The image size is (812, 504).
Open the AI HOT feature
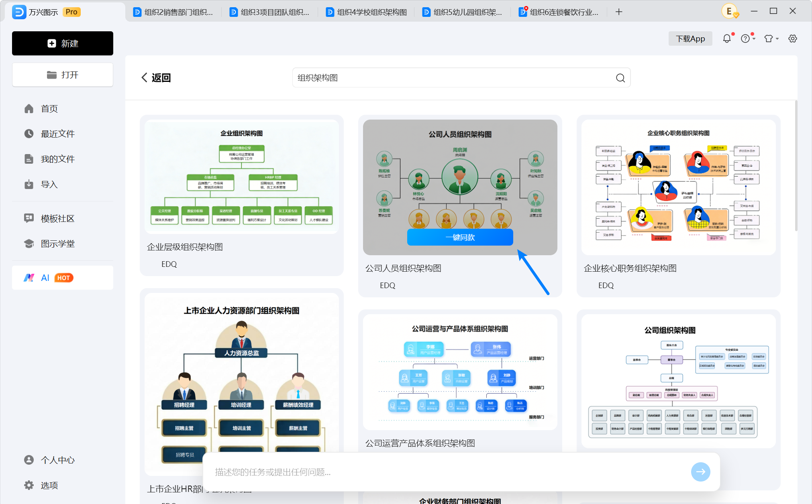tap(63, 278)
